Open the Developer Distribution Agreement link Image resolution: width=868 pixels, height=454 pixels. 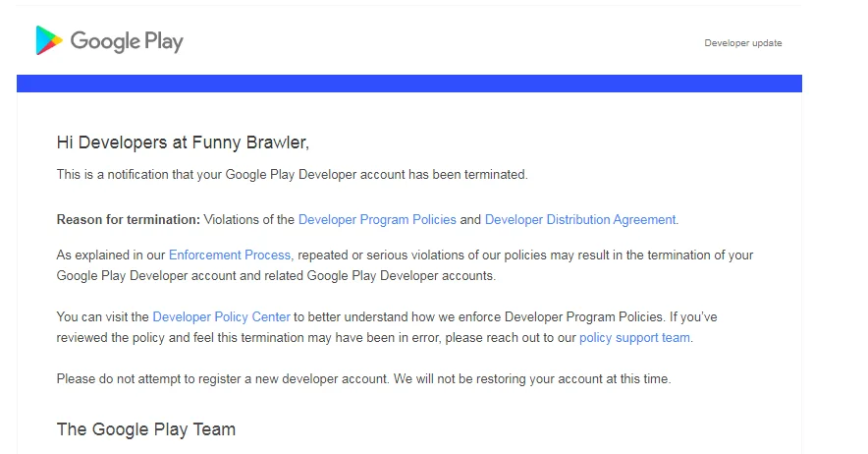tap(579, 219)
